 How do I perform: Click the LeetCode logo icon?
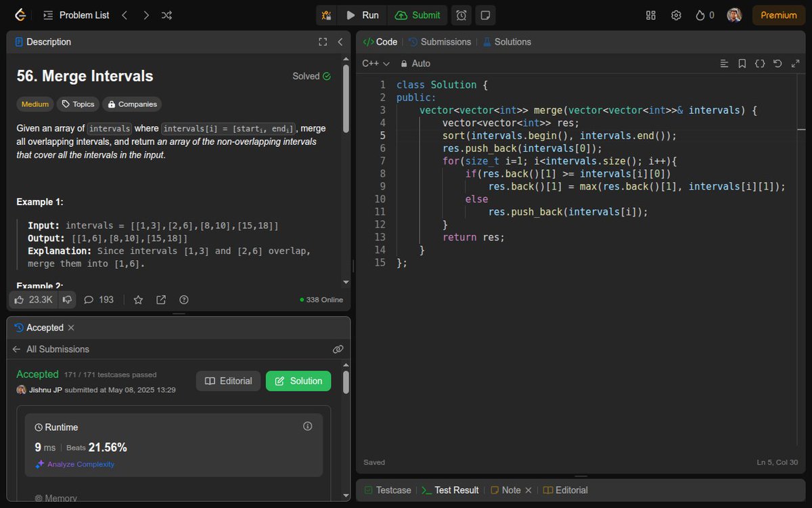coord(20,15)
